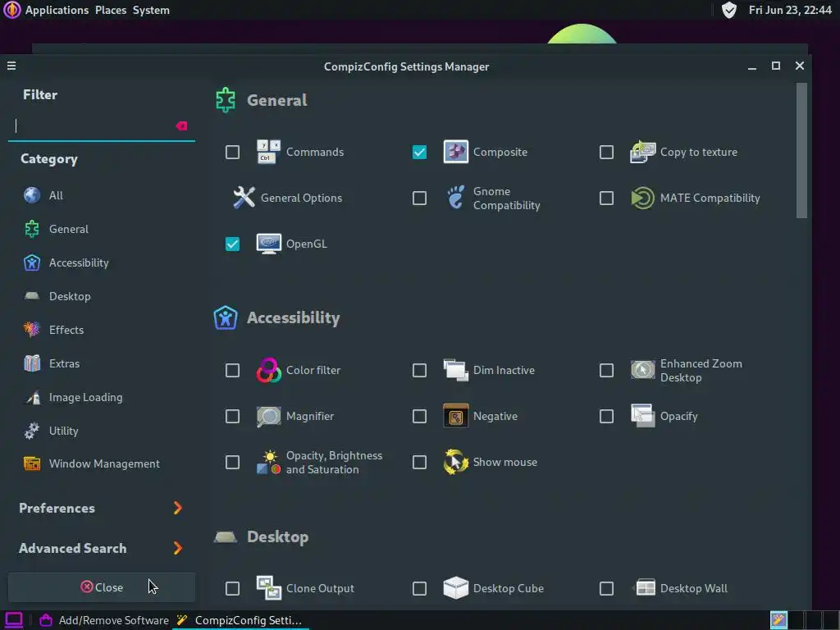Open the System menu
The width and height of the screenshot is (840, 630).
[151, 10]
